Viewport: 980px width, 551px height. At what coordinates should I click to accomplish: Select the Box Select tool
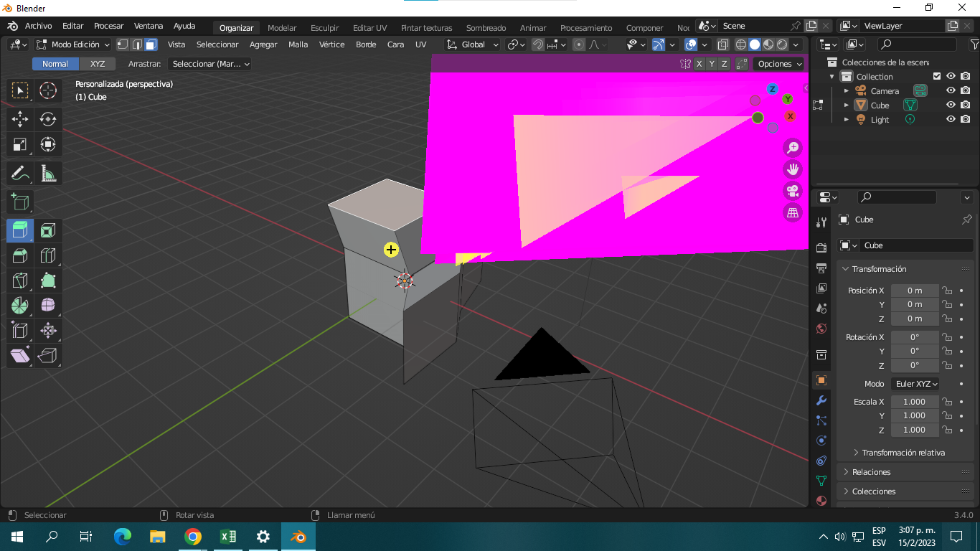(20, 90)
